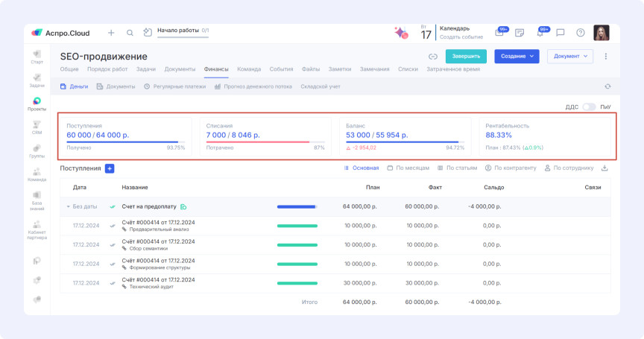Toggle the ДДС / ПиУ switch
Screen dimensions: 644x339
click(x=589, y=107)
